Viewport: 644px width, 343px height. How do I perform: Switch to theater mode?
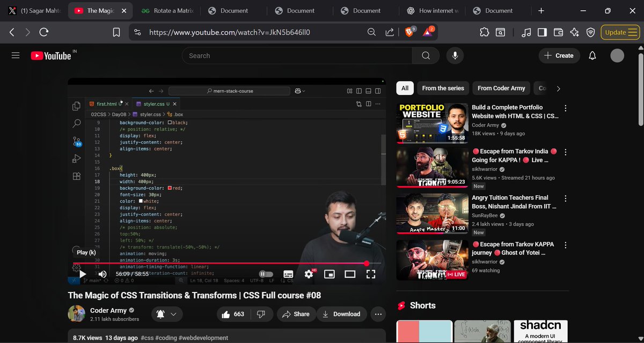coord(350,274)
